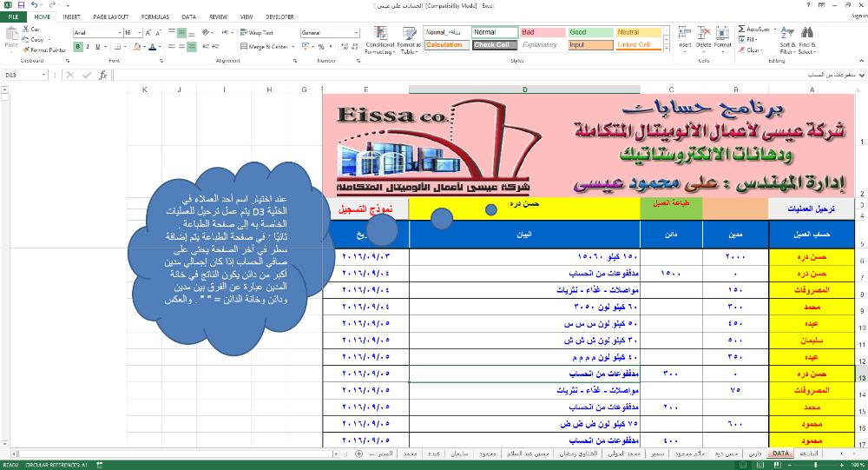Click the Save icon in Quick Access
The image size is (868, 470).
click(x=21, y=5)
